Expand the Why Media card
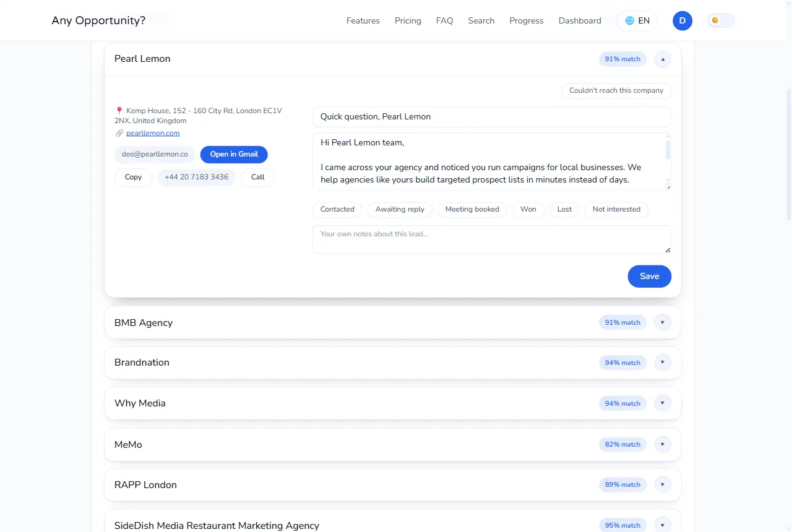 (x=663, y=403)
